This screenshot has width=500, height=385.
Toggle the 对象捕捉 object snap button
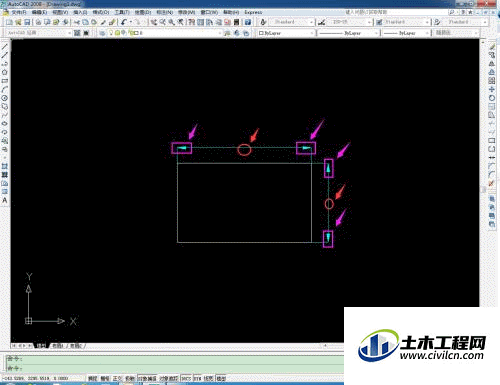click(147, 378)
